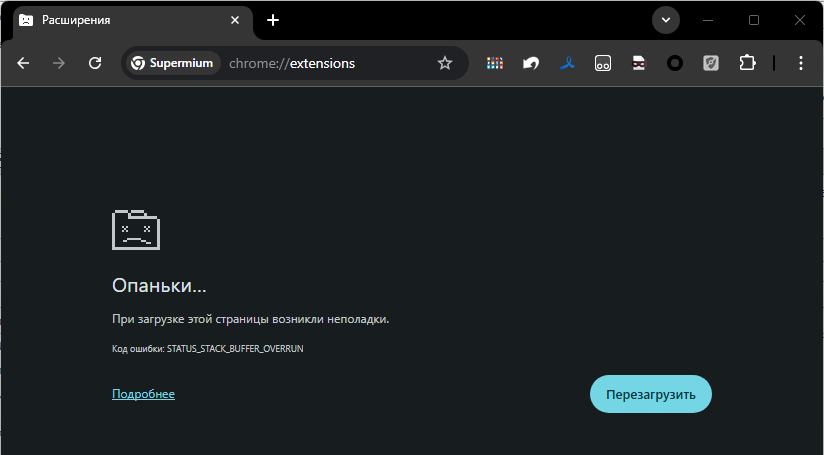Expand the tab search dropdown arrow
The width and height of the screenshot is (824, 455).
point(666,20)
